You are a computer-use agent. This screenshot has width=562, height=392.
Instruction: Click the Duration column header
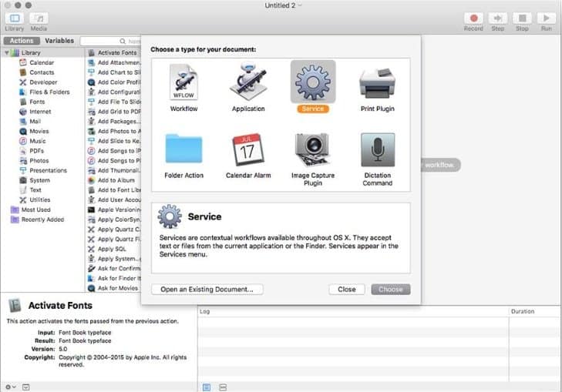[x=535, y=311]
